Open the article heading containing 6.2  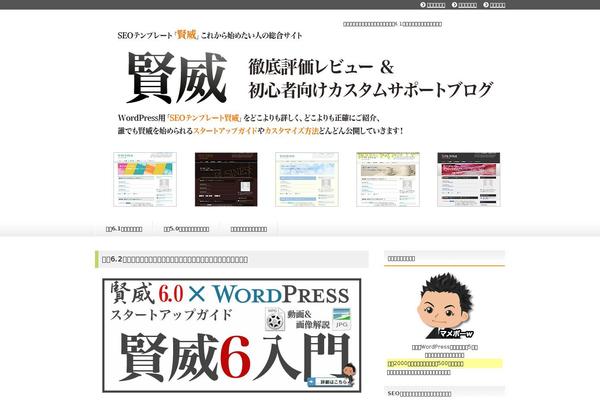point(175,259)
